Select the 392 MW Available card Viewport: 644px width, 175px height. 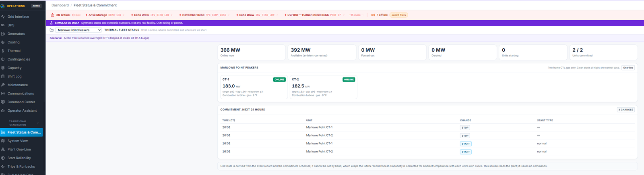click(x=322, y=52)
